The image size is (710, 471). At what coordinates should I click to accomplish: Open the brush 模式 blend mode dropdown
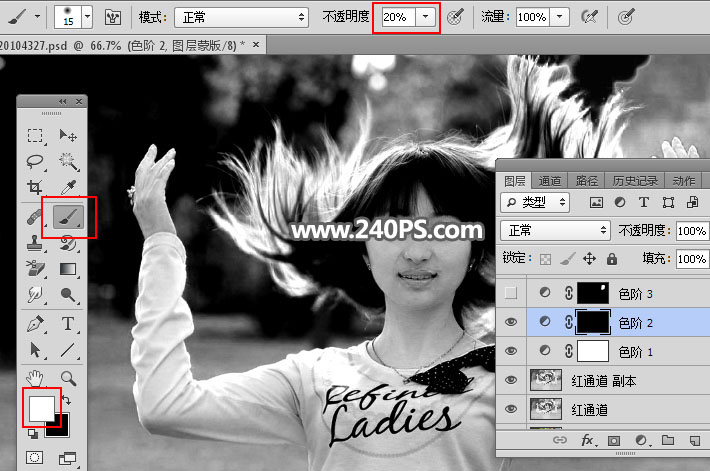click(x=241, y=18)
